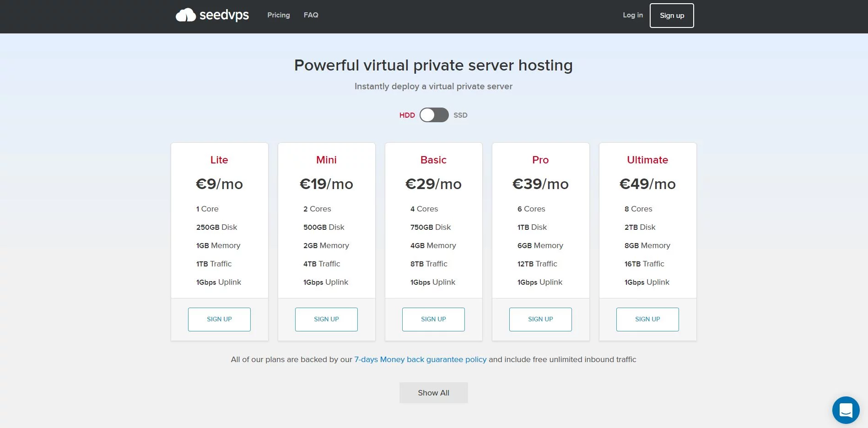Click the Lite plan title

pyautogui.click(x=219, y=160)
